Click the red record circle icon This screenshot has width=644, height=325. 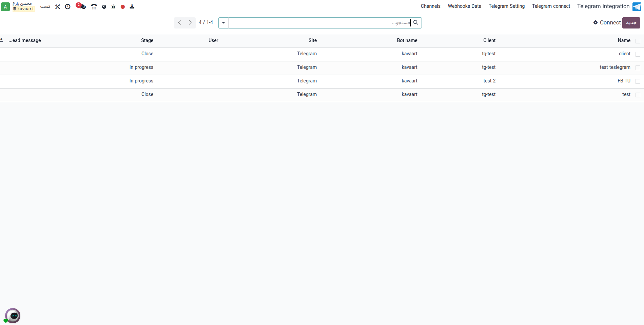tap(123, 6)
